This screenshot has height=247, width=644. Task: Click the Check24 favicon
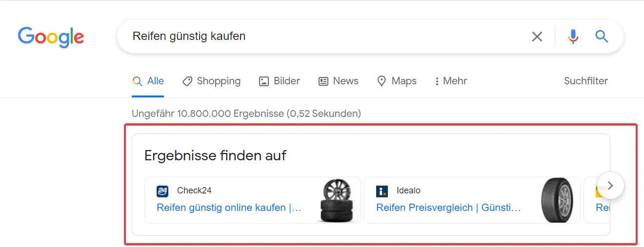(x=162, y=191)
